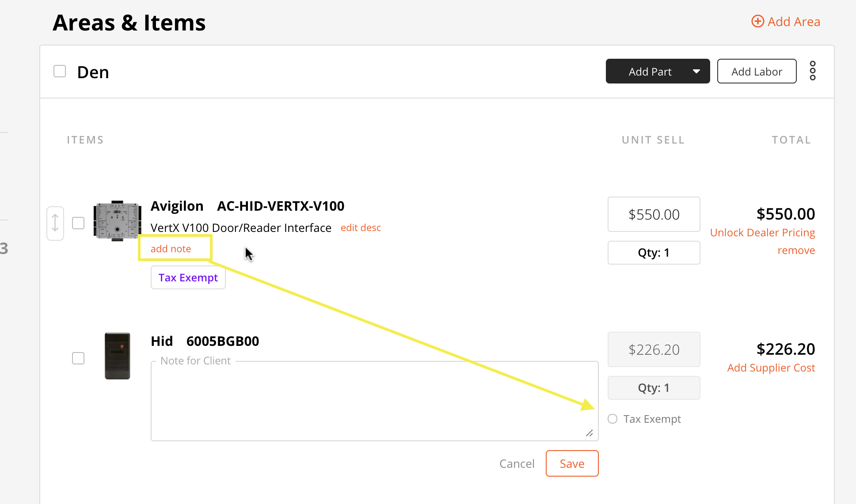Open the Den area three-dot menu
The width and height of the screenshot is (856, 504).
pyautogui.click(x=812, y=71)
